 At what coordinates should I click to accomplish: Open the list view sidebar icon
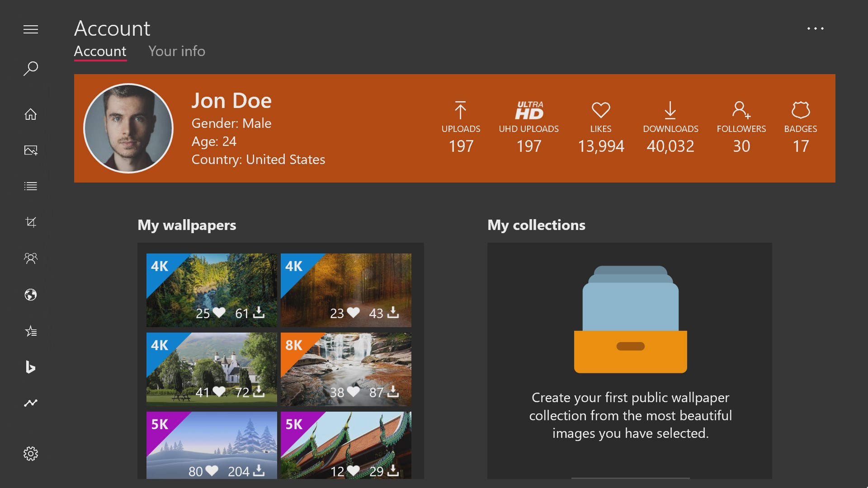(x=31, y=186)
